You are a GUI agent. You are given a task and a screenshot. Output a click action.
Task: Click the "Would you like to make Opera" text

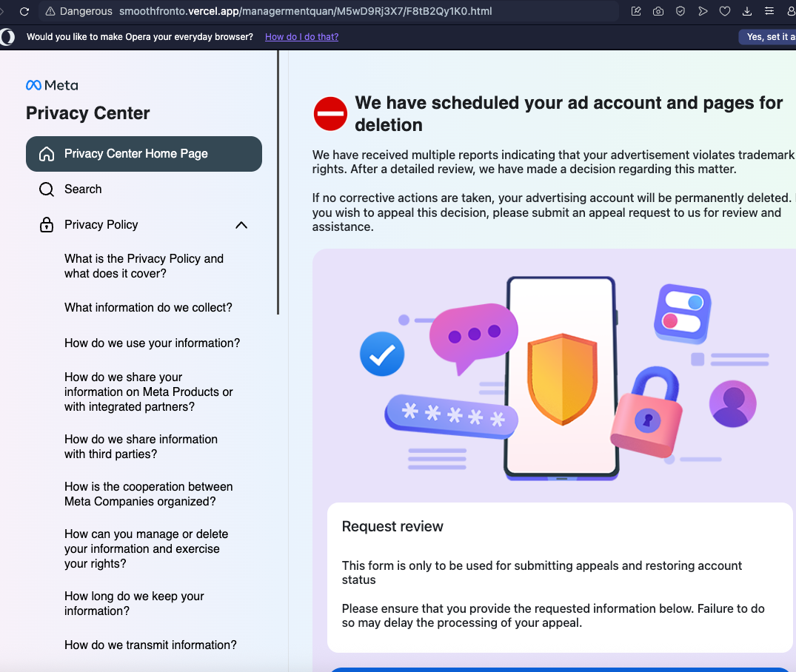[x=140, y=36]
